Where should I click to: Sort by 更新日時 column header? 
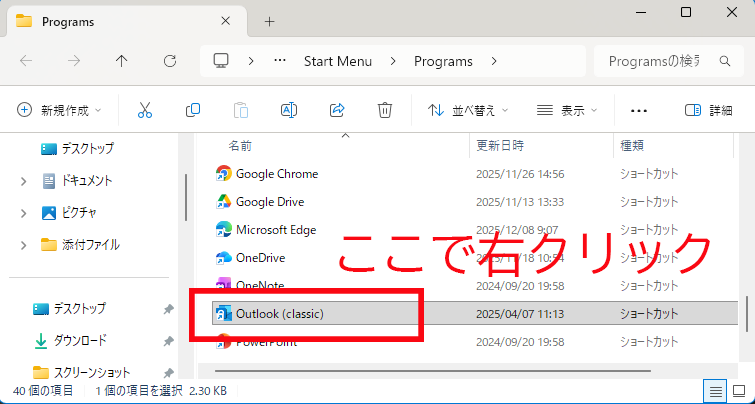point(500,145)
